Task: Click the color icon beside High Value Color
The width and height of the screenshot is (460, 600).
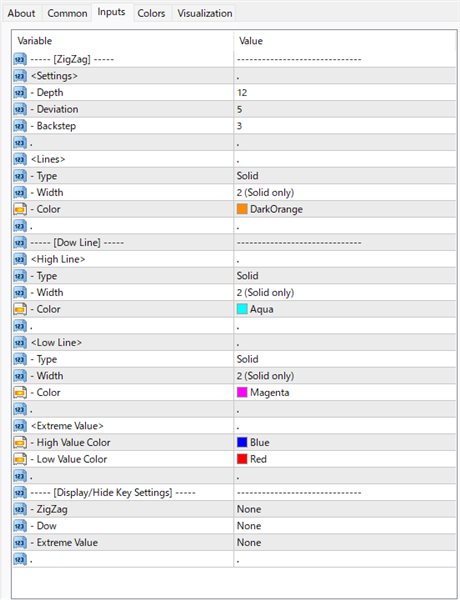Action: [20, 443]
